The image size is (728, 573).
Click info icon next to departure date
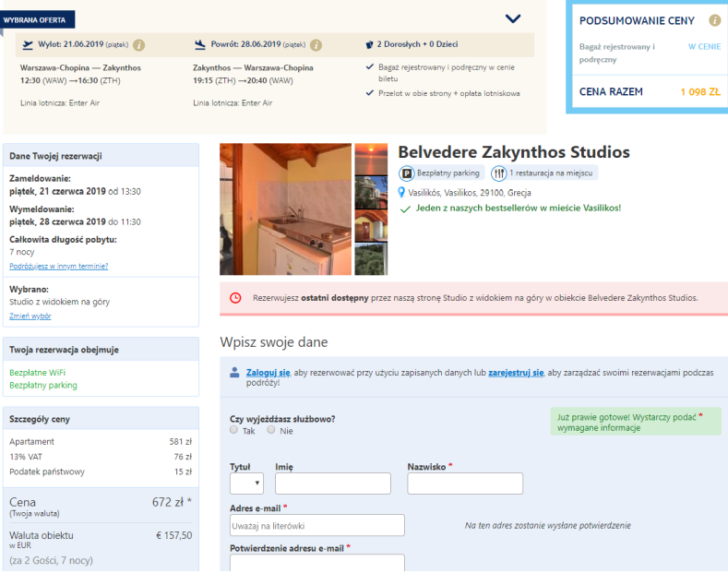(x=138, y=44)
